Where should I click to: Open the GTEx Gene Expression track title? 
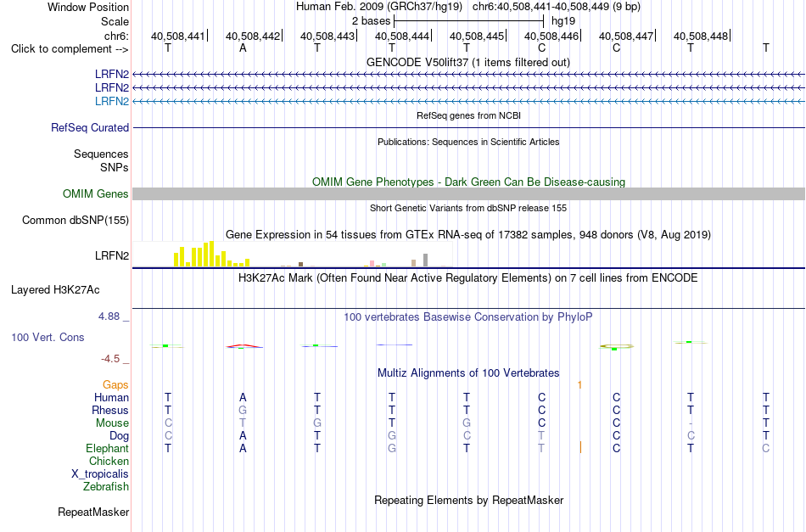468,234
